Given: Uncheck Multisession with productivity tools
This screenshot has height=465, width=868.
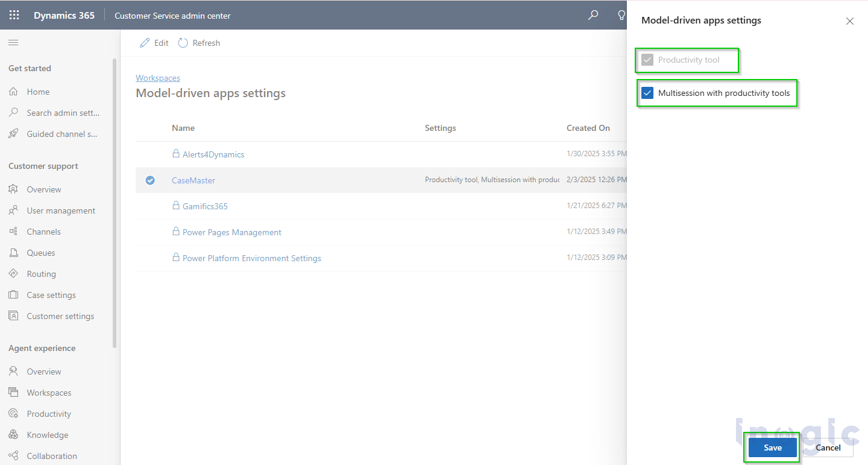Looking at the screenshot, I should click(647, 93).
